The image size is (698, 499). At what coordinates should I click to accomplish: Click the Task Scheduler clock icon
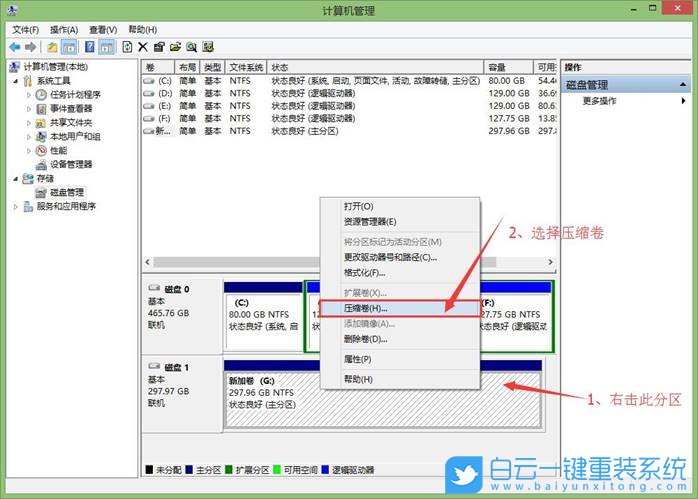point(41,94)
